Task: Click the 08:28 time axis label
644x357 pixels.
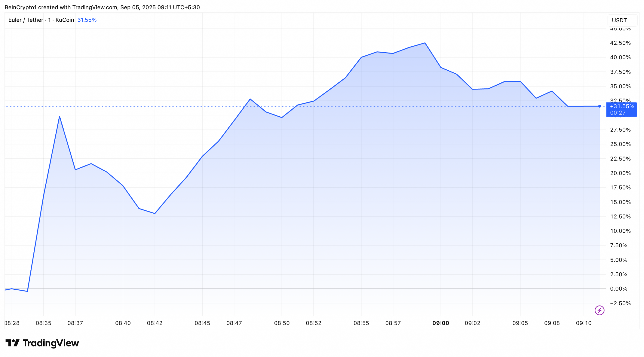Action: (x=12, y=323)
